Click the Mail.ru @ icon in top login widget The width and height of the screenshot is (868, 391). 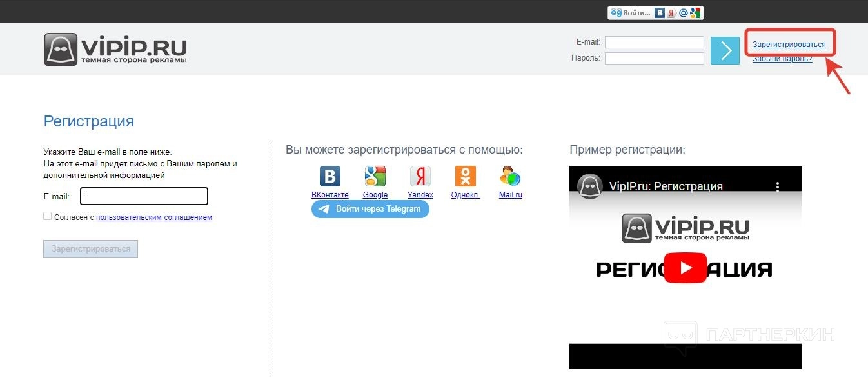[x=684, y=13]
